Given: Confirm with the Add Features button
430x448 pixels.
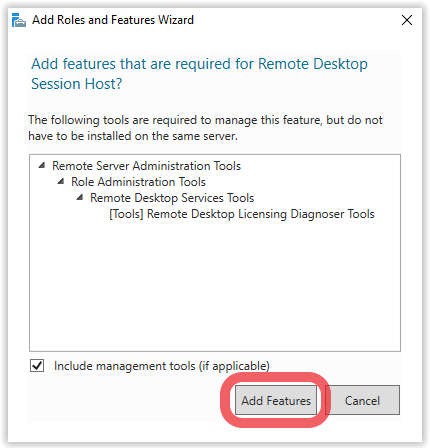Looking at the screenshot, I should click(x=276, y=400).
